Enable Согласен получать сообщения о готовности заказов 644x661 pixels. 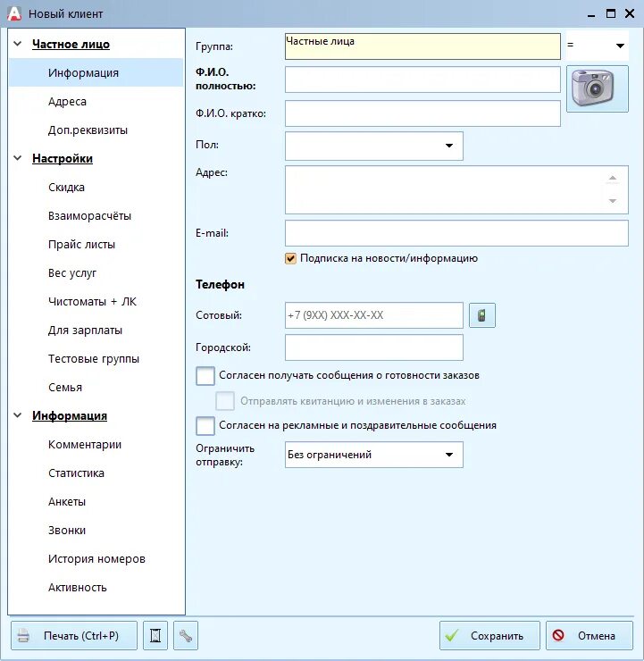[205, 375]
